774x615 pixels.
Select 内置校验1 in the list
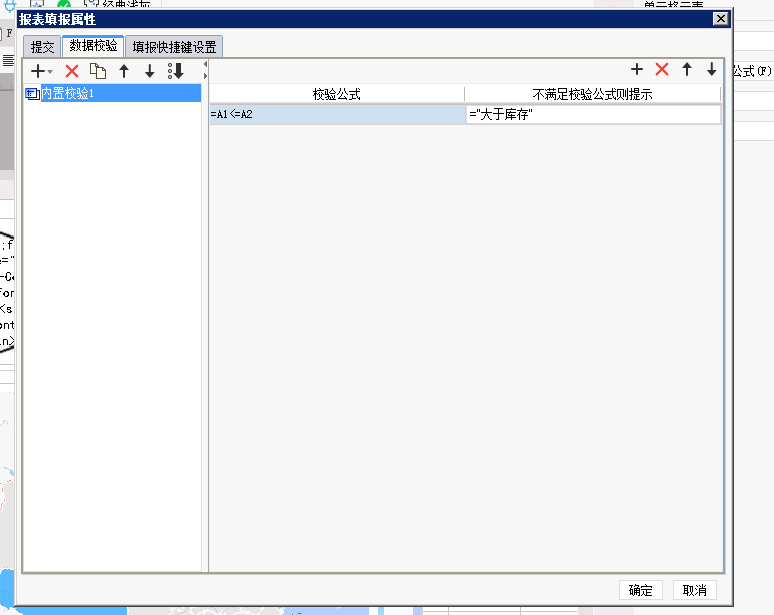click(113, 93)
